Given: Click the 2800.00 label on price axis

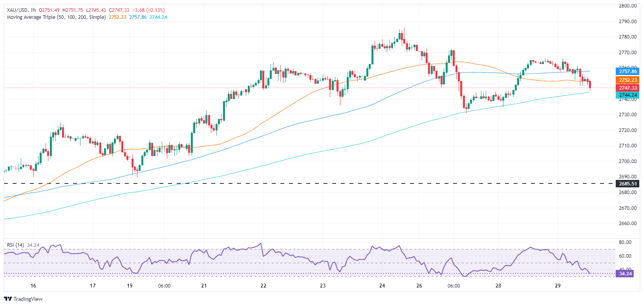Looking at the screenshot, I should 628,6.
